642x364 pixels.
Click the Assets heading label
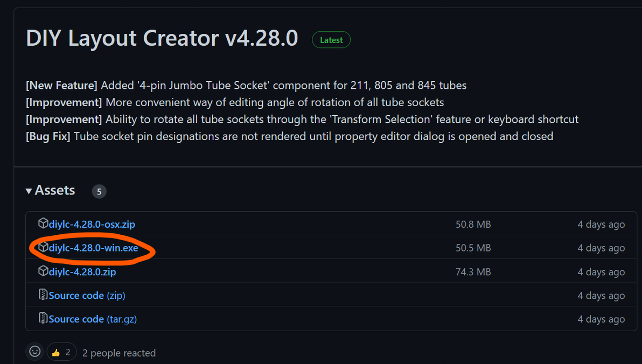(x=55, y=191)
